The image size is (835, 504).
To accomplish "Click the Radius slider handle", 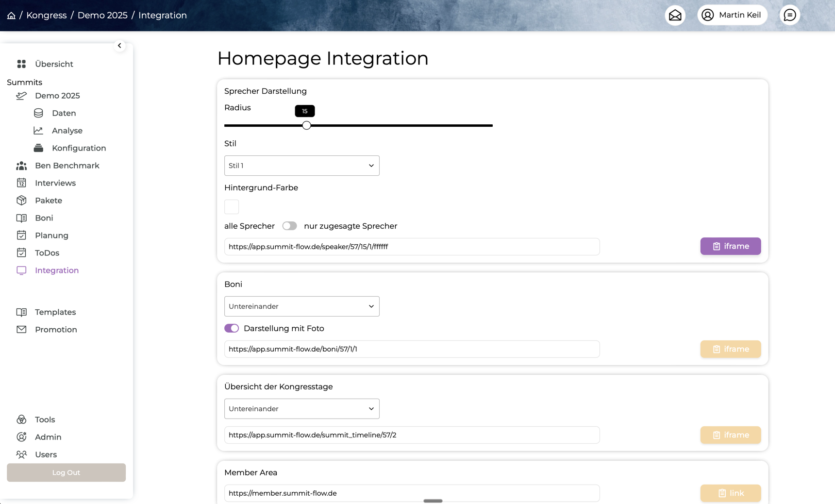I will click(x=306, y=125).
